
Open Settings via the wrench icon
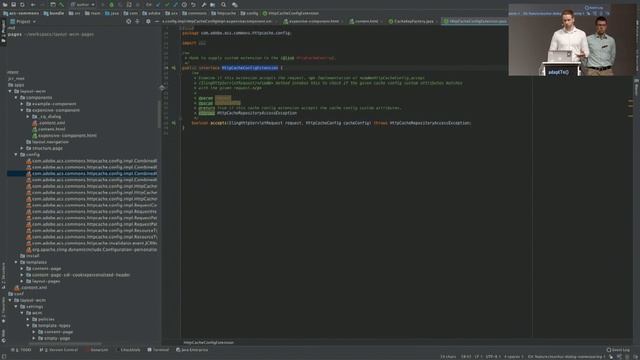204,4
